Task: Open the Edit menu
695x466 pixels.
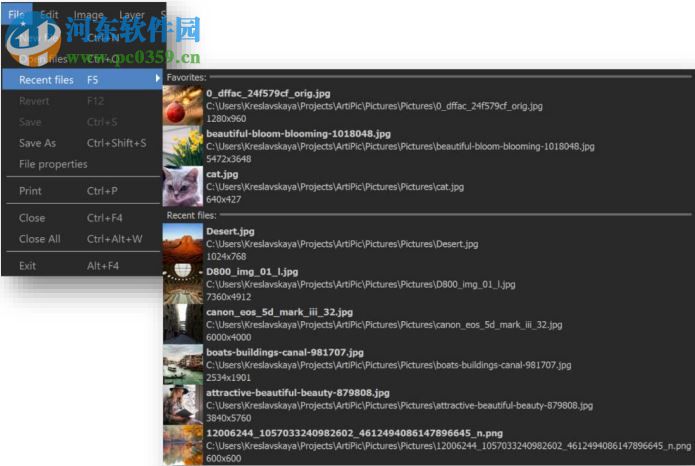Action: pyautogui.click(x=49, y=14)
